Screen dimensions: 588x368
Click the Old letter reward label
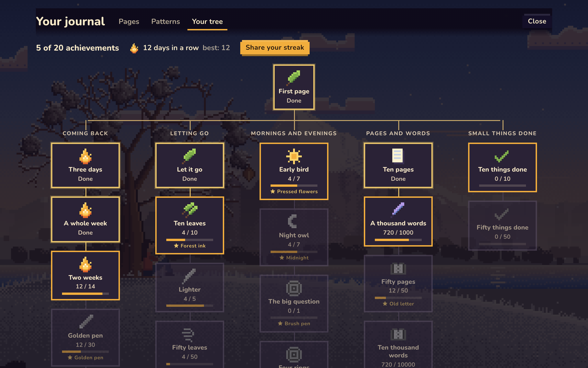398,304
